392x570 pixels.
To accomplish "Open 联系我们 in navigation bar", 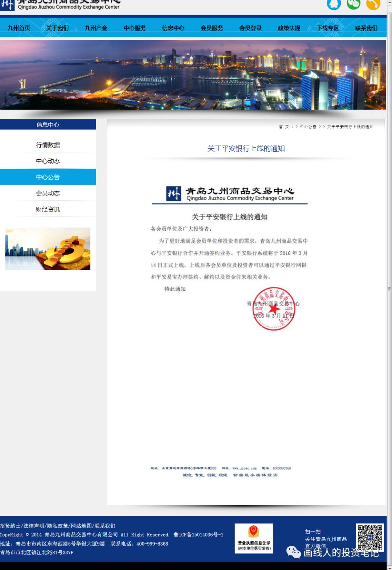I will (x=366, y=28).
